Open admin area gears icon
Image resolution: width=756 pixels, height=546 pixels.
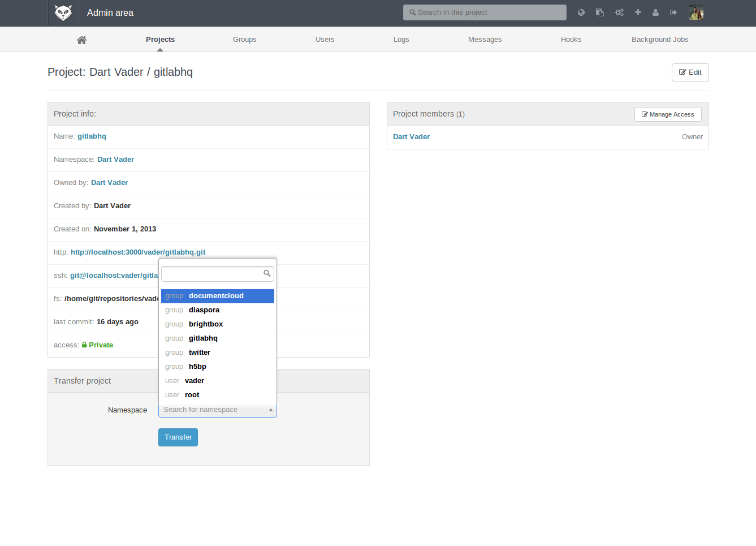pyautogui.click(x=619, y=12)
